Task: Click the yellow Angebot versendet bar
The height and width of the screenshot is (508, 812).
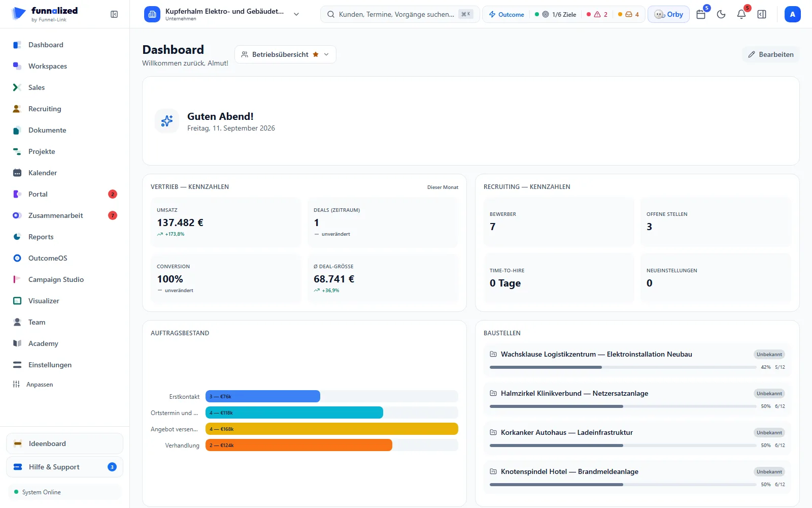Action: 332,429
